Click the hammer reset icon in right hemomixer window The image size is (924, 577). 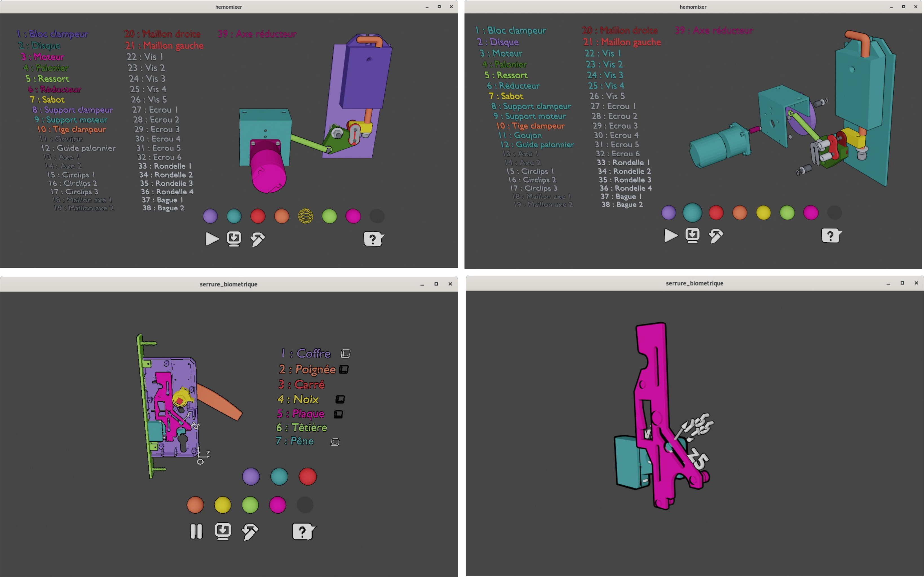click(x=716, y=236)
